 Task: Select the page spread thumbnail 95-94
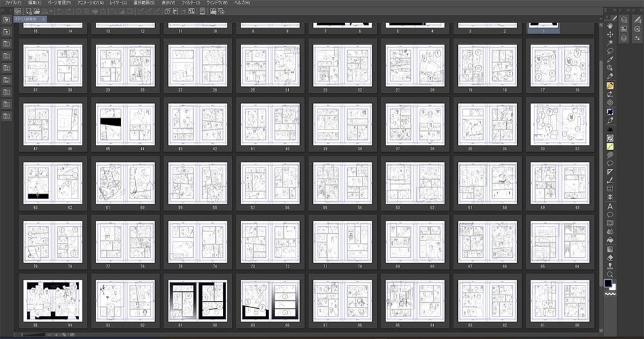[53, 301]
